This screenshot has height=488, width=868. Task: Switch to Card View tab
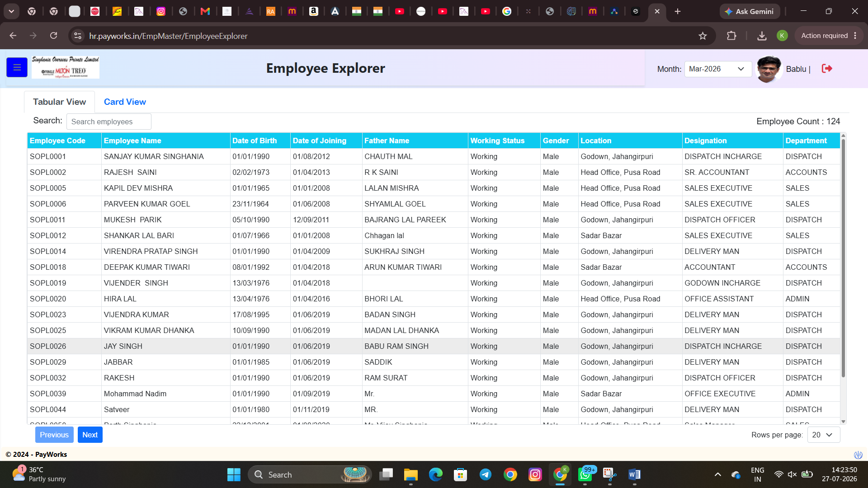pyautogui.click(x=125, y=102)
